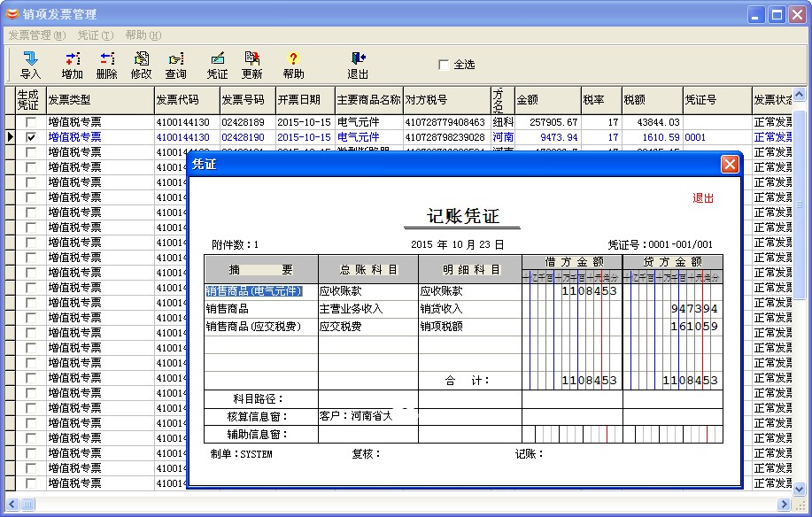This screenshot has height=517, width=812.
Task: Click the 税率 column header
Action: click(x=601, y=100)
